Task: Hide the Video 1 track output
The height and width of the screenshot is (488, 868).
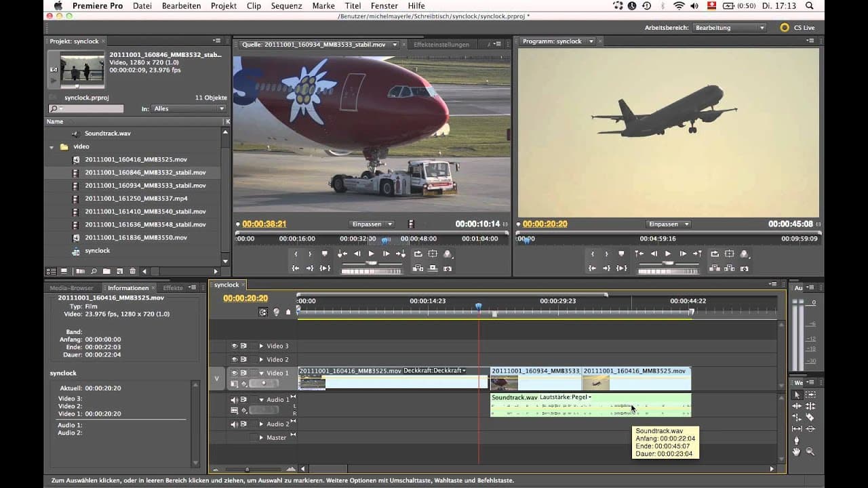Action: pos(235,373)
